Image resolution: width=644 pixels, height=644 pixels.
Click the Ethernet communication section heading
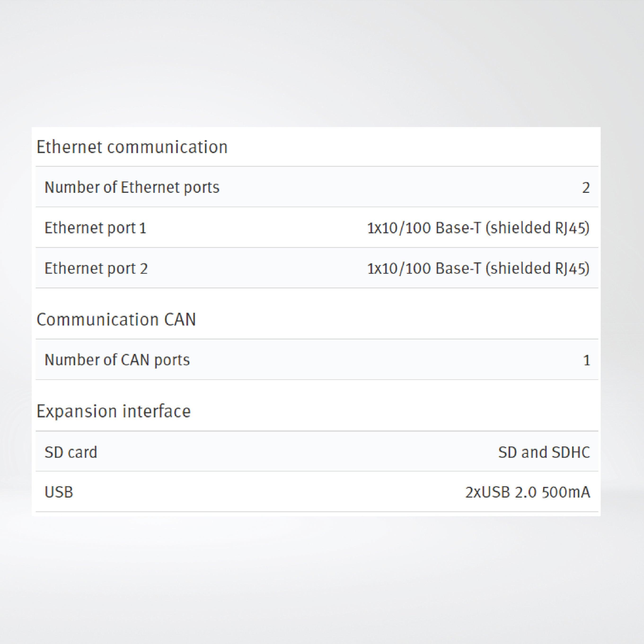pos(132,147)
